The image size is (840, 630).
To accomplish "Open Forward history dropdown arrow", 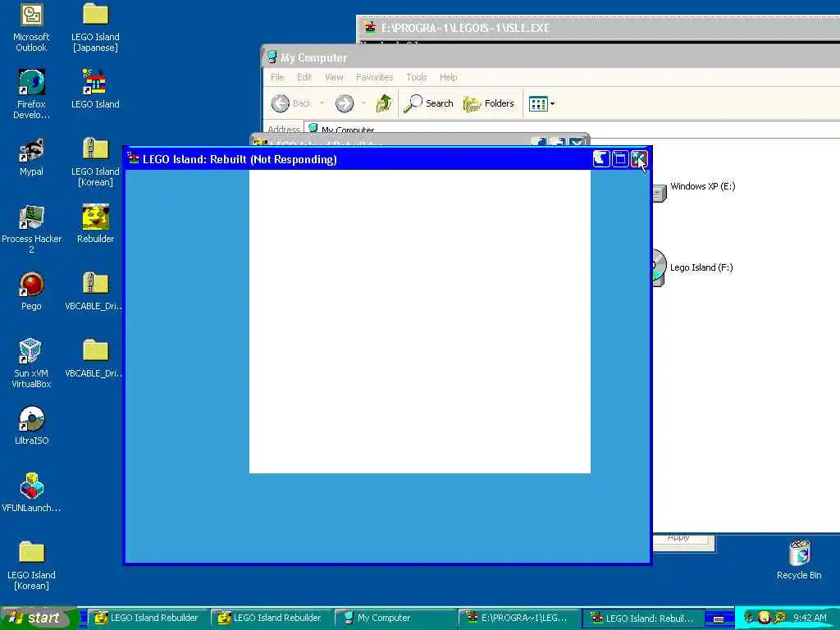I will click(x=363, y=103).
